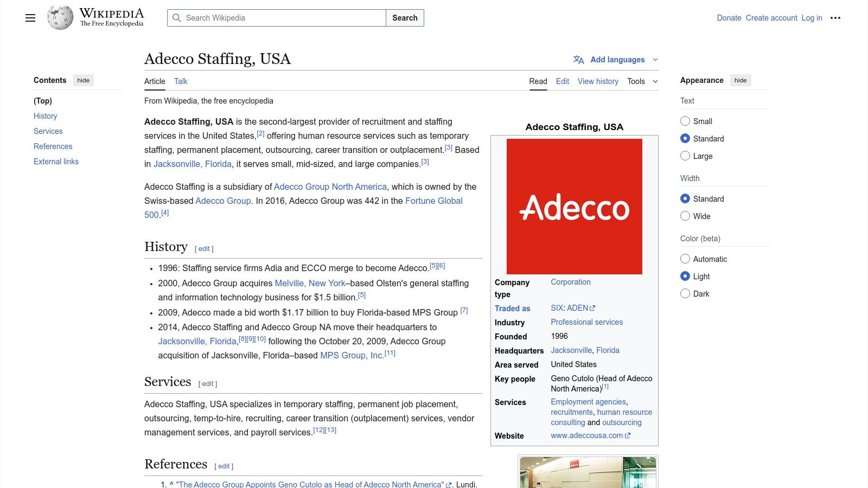Open Melville, New York link
This screenshot has height=488, width=868.
click(x=310, y=283)
